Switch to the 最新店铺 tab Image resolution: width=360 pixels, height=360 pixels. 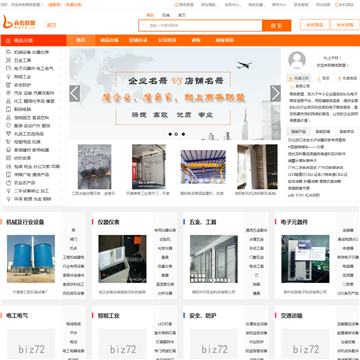[323, 131]
